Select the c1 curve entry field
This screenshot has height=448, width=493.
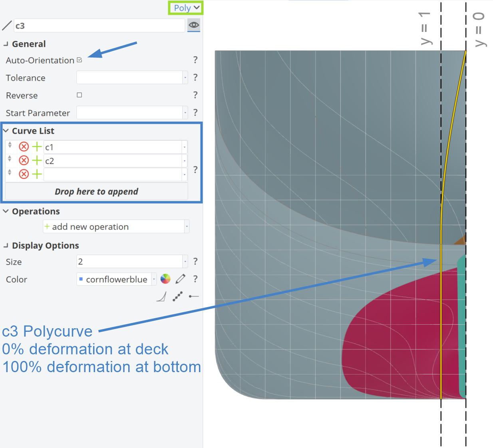click(x=113, y=147)
